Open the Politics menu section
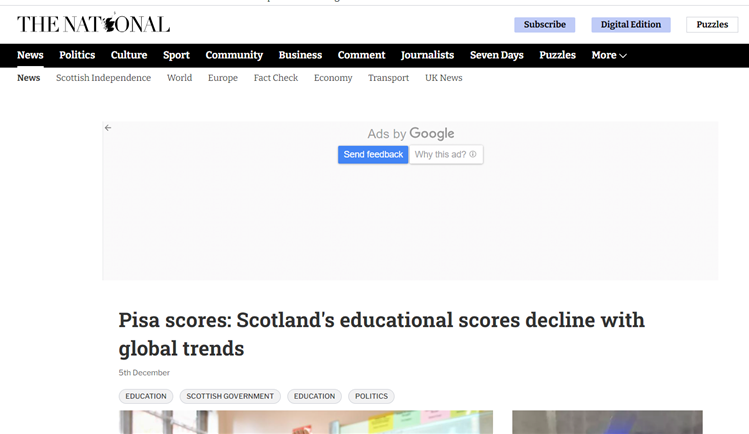 point(77,55)
